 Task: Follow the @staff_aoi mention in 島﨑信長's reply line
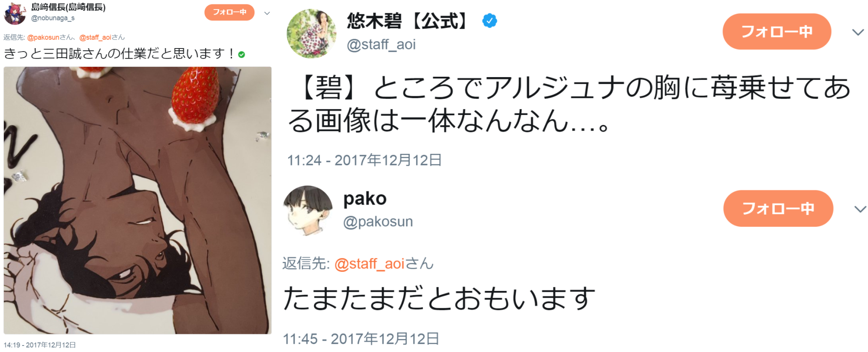coord(95,37)
